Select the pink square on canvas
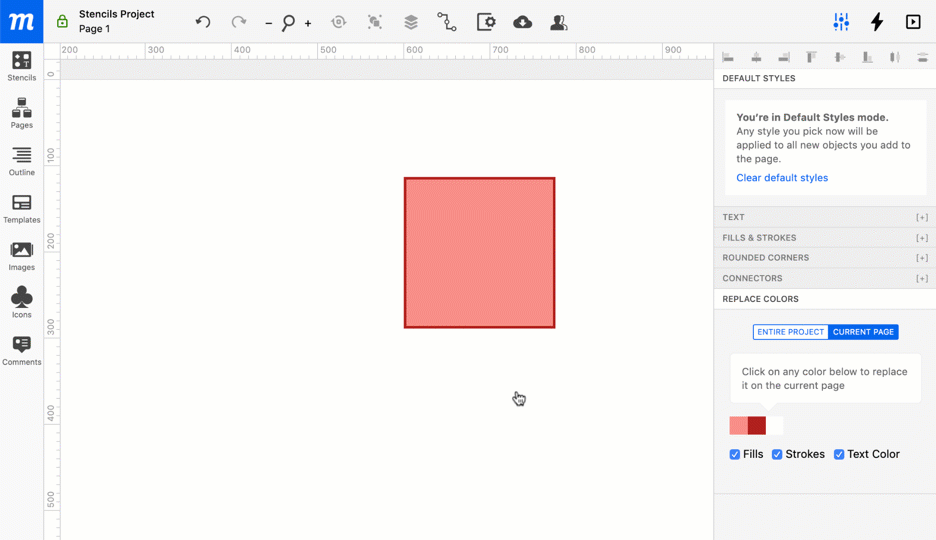 (479, 252)
